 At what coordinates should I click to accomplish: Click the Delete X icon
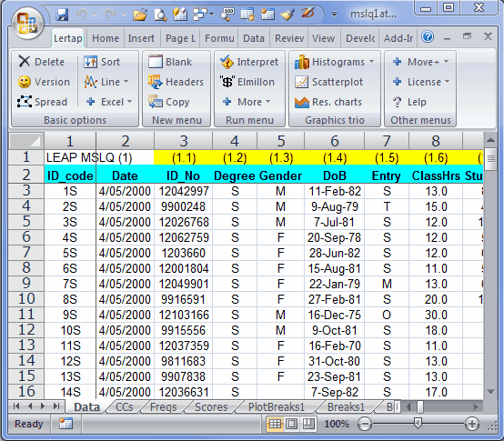click(x=24, y=61)
